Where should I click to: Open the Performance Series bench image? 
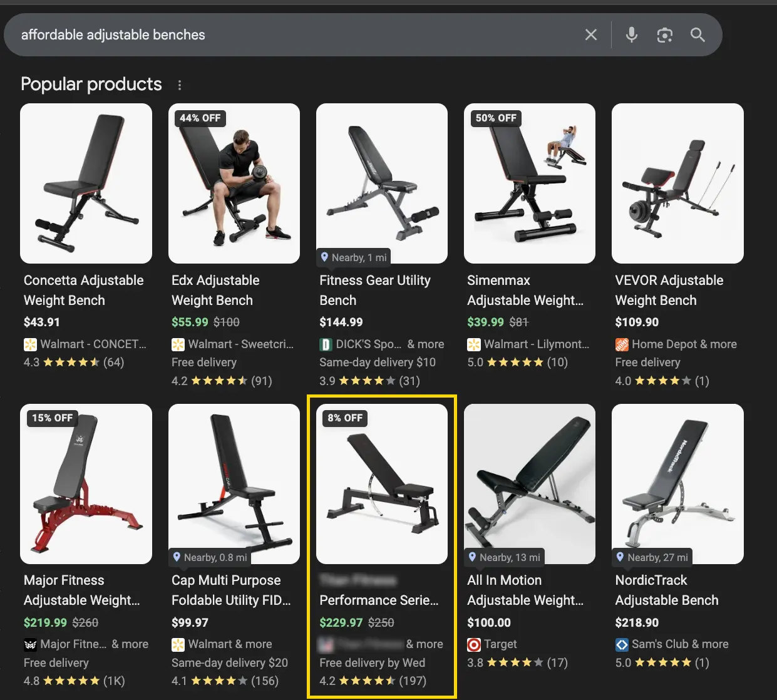pyautogui.click(x=382, y=484)
